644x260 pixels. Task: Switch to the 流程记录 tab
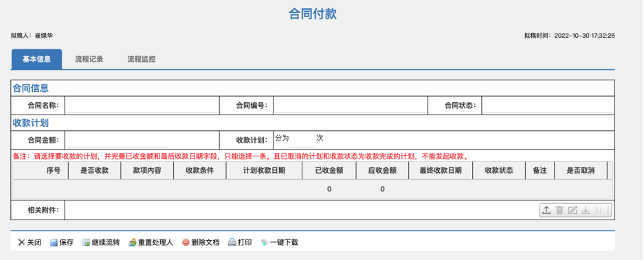(x=89, y=59)
